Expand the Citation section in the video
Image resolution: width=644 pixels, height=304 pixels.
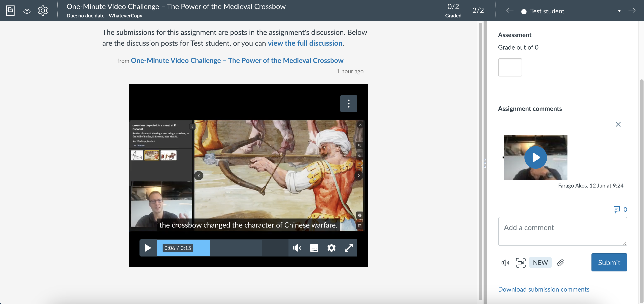pos(139,145)
